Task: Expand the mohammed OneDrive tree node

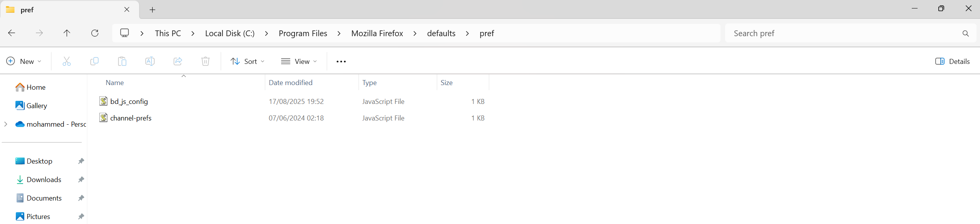Action: [6, 124]
